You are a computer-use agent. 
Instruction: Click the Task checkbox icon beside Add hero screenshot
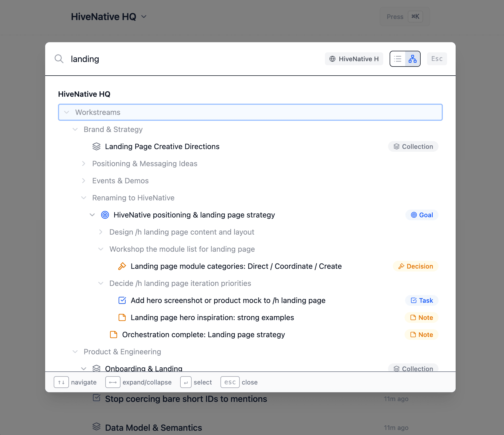click(122, 300)
